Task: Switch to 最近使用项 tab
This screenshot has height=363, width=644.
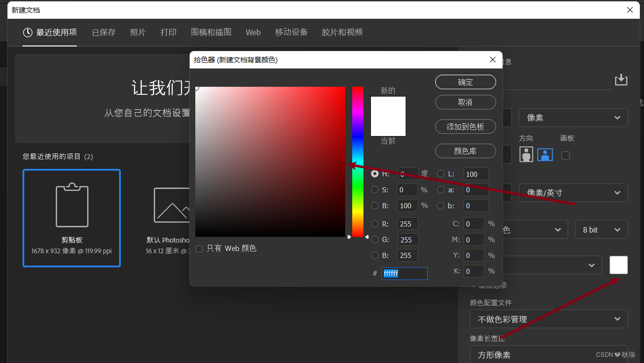Action: (x=50, y=32)
